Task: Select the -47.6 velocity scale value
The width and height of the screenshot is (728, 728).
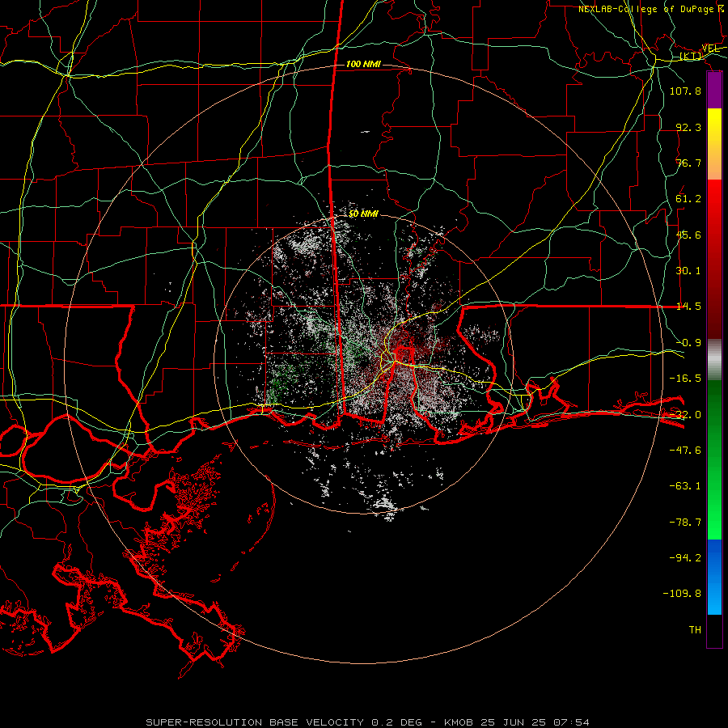Action: pyautogui.click(x=685, y=451)
